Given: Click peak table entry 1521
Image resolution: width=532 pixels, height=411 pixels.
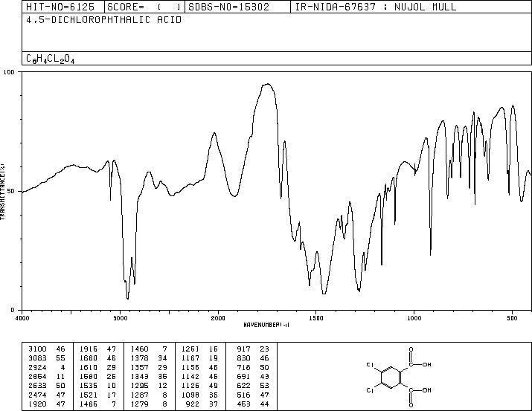Looking at the screenshot, I should click(97, 395).
